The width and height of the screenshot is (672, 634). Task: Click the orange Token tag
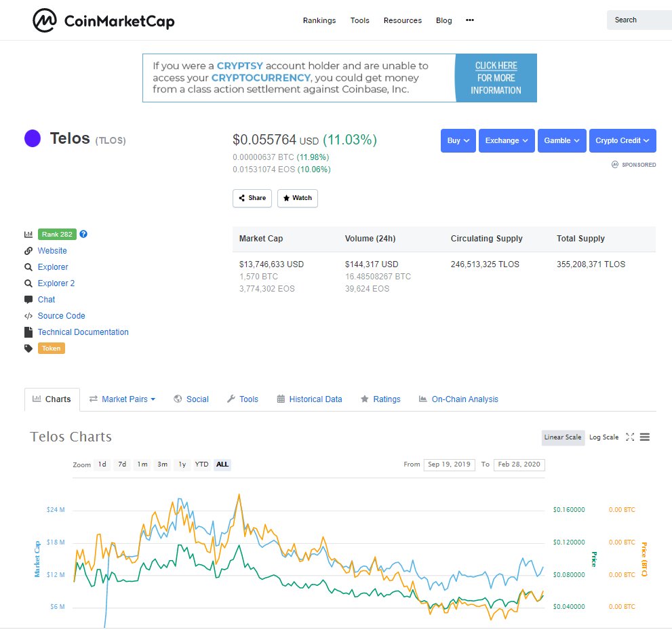click(52, 348)
